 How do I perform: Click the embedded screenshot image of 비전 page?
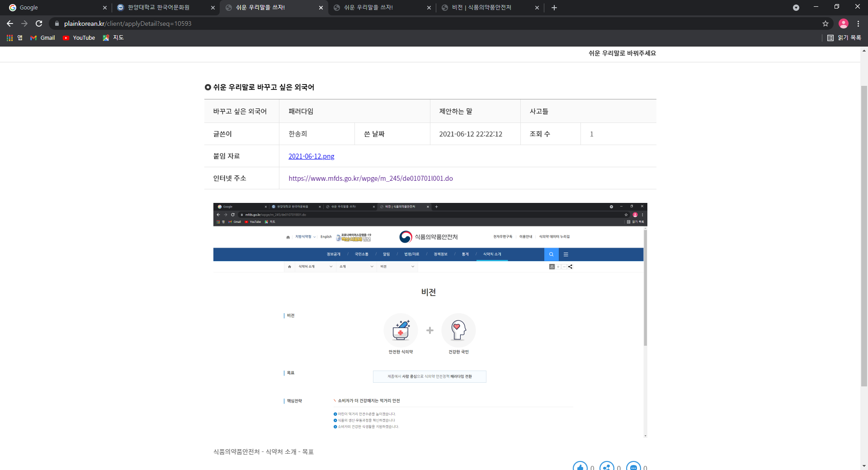[x=430, y=320]
